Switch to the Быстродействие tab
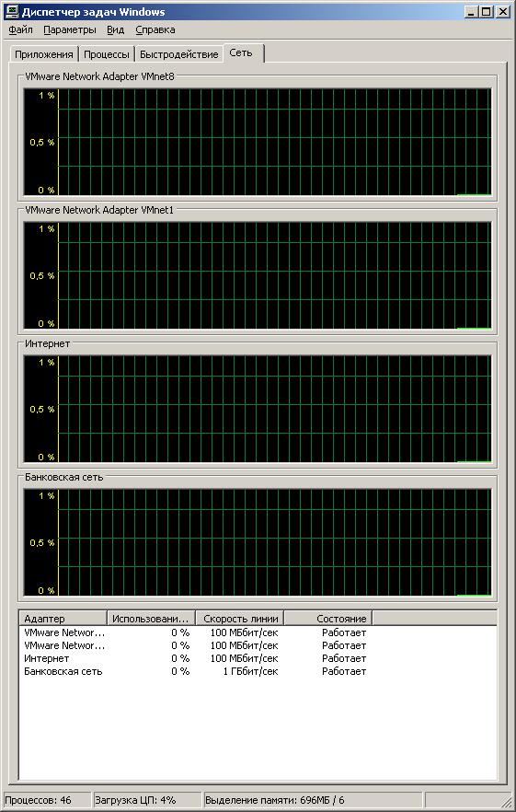The width and height of the screenshot is (516, 812). [179, 54]
